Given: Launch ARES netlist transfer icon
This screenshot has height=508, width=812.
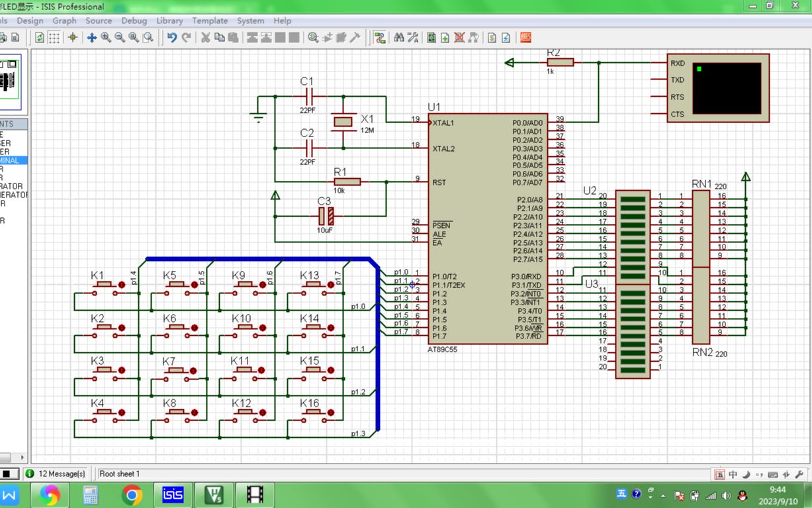Looking at the screenshot, I should click(526, 38).
